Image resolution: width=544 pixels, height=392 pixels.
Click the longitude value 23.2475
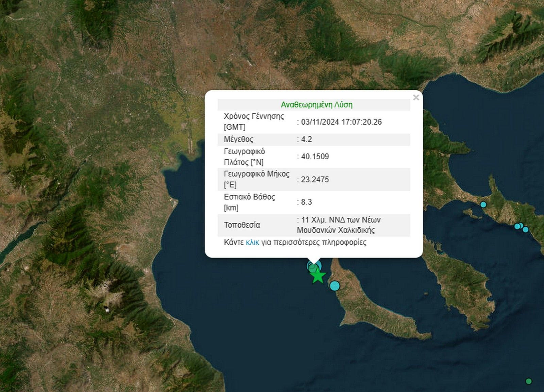pos(315,180)
